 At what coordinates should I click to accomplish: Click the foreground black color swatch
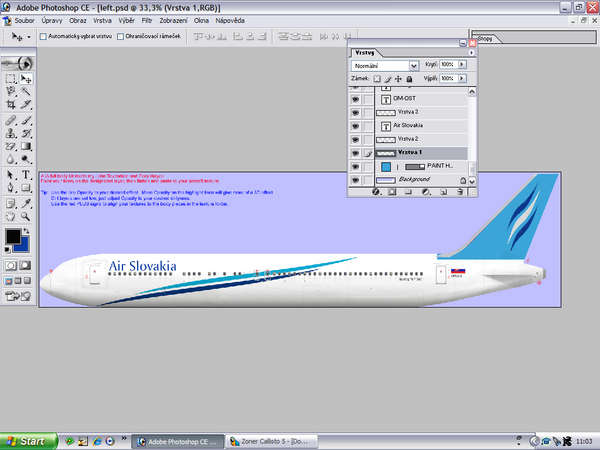[13, 236]
